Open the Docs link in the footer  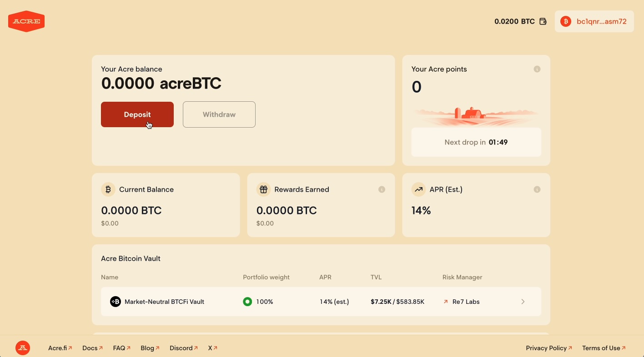point(92,348)
